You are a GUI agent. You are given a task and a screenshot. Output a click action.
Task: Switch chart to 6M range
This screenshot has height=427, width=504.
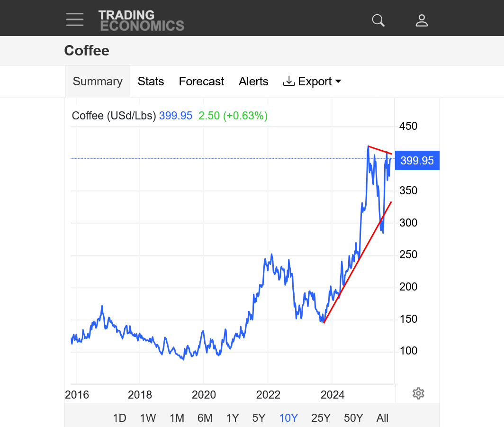[205, 418]
